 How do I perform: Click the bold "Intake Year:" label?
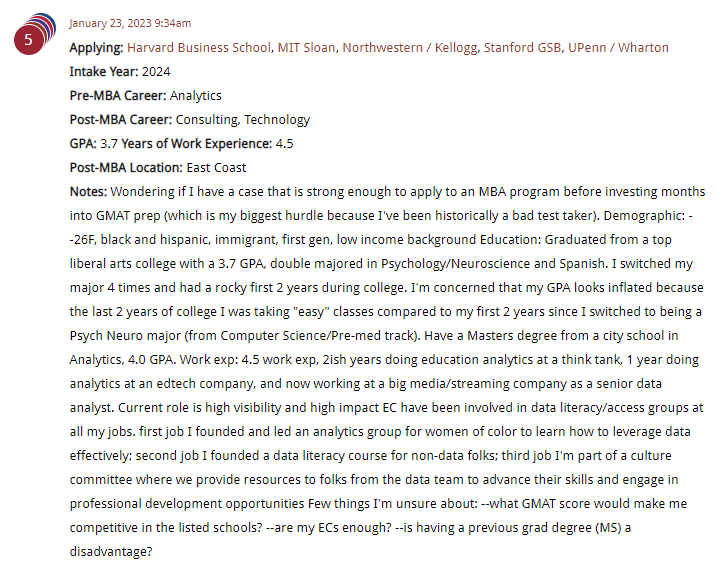point(104,72)
